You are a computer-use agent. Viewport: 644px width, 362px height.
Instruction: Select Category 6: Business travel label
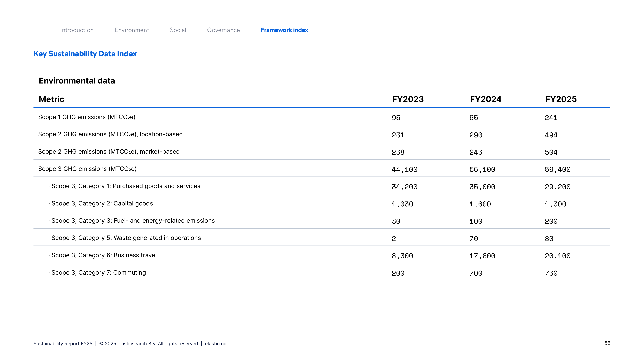pyautogui.click(x=104, y=255)
